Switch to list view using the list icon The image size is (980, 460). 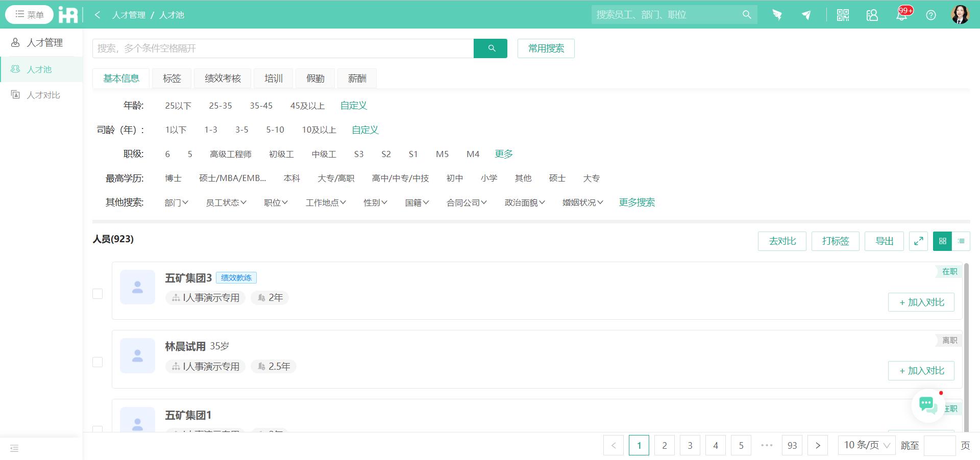click(962, 241)
